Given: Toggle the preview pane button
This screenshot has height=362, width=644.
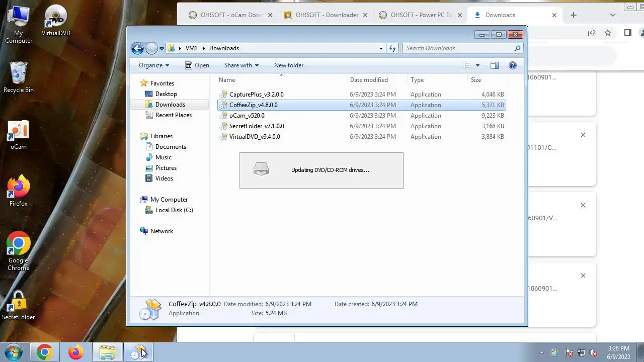Looking at the screenshot, I should [495, 65].
